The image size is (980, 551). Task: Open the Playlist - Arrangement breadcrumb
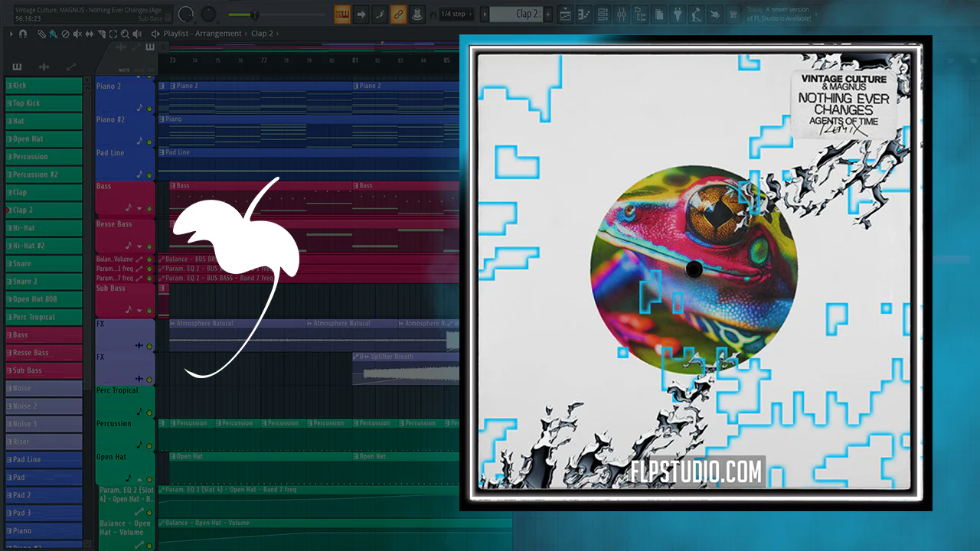(203, 34)
